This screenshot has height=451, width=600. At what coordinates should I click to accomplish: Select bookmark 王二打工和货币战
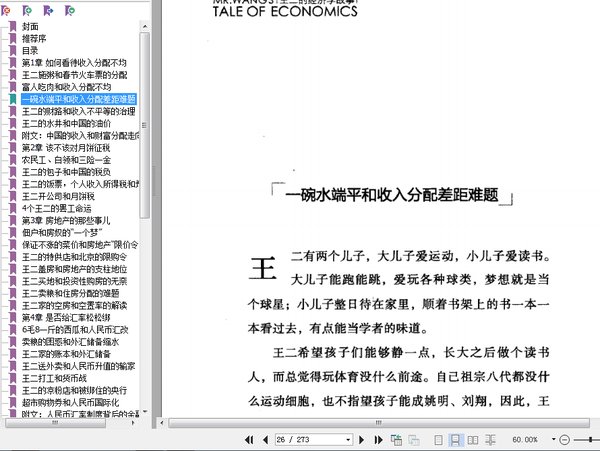tap(54, 378)
